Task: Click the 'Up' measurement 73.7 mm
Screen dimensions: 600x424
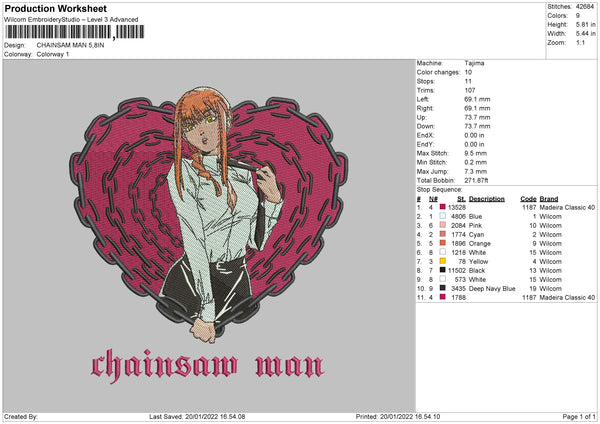Action: click(477, 117)
